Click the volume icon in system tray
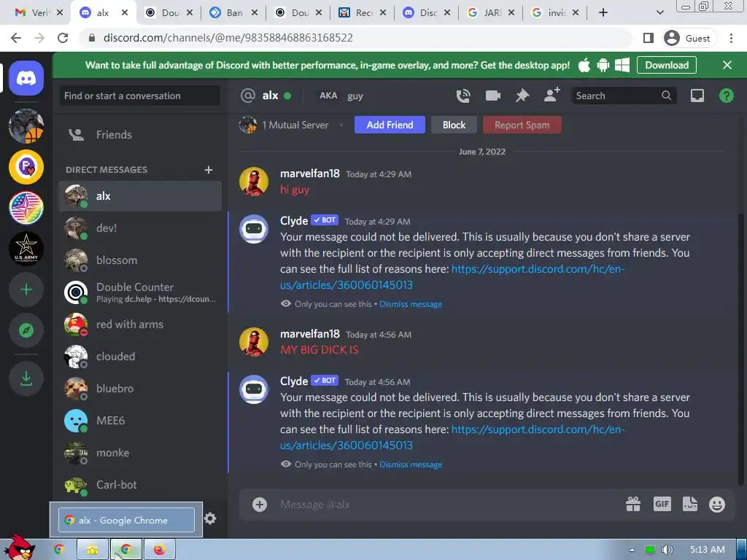 pos(667,550)
